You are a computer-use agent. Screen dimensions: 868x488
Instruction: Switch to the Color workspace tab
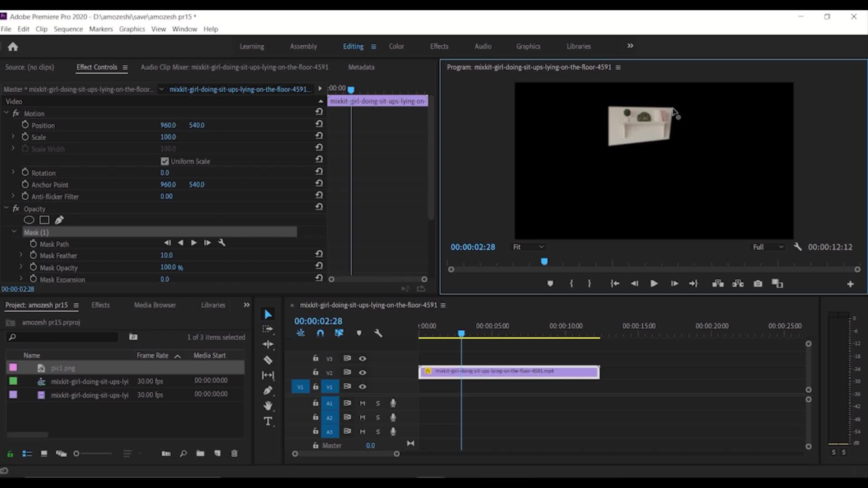(396, 46)
